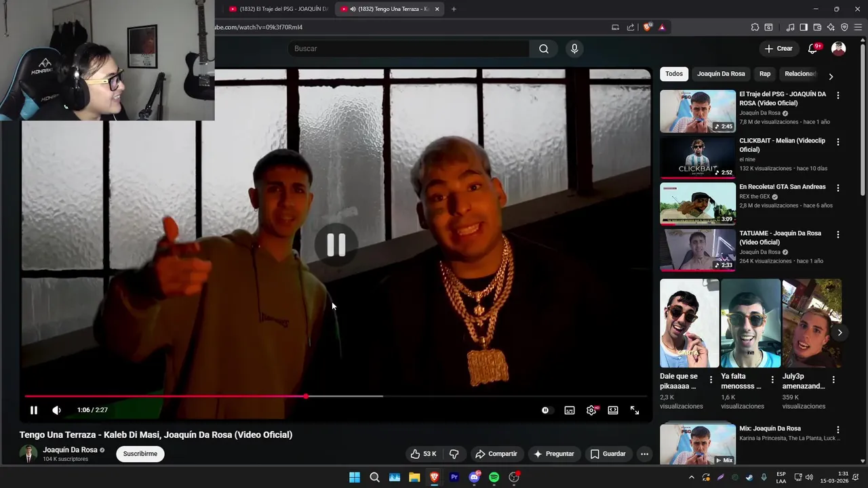This screenshot has width=868, height=488.
Task: Open browser extensions puzzle icon
Action: [x=755, y=27]
